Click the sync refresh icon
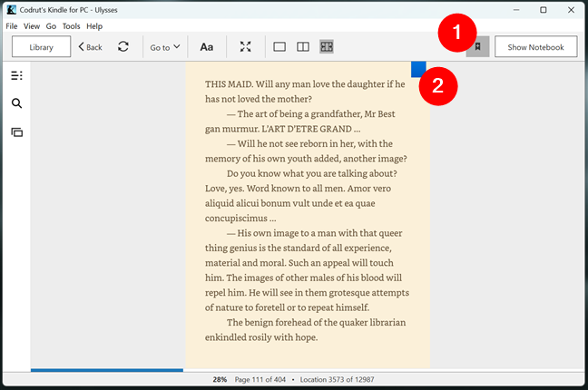Viewport: 588px width, 390px height. coord(122,46)
